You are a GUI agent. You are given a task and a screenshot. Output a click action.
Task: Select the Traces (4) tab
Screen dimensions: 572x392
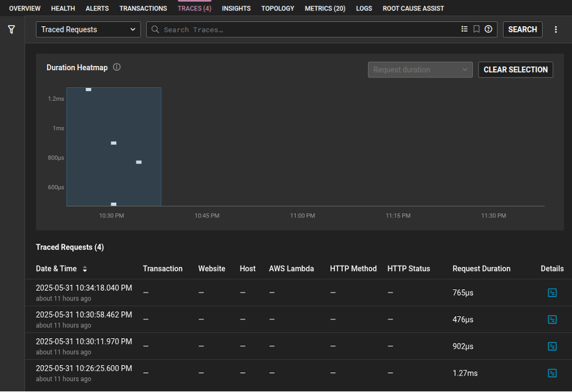194,9
